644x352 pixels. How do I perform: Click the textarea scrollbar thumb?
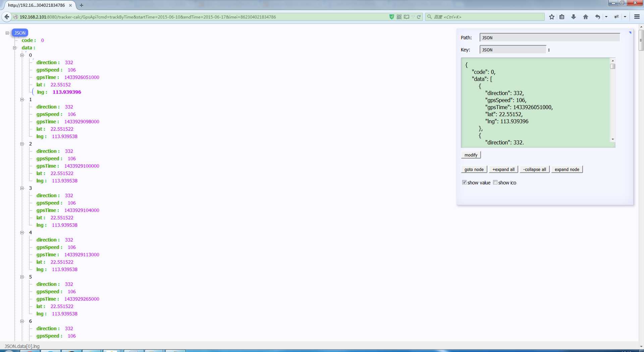(x=613, y=67)
